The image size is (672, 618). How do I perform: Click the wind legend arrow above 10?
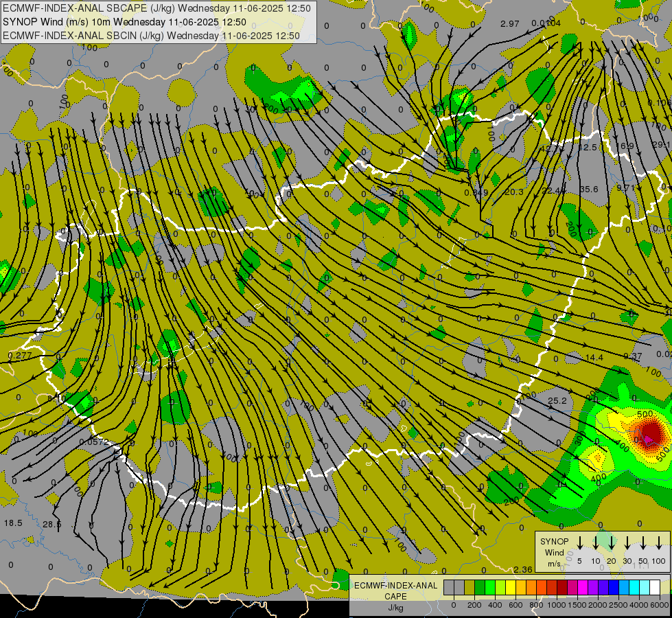(596, 542)
